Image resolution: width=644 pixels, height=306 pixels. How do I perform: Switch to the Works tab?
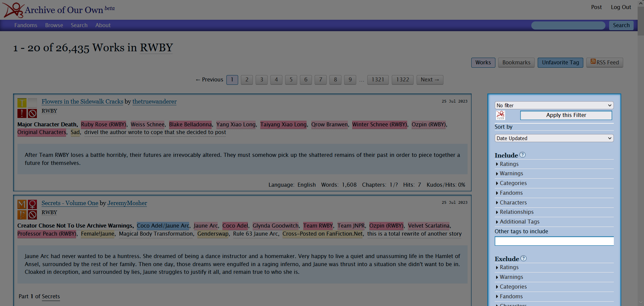click(x=483, y=62)
